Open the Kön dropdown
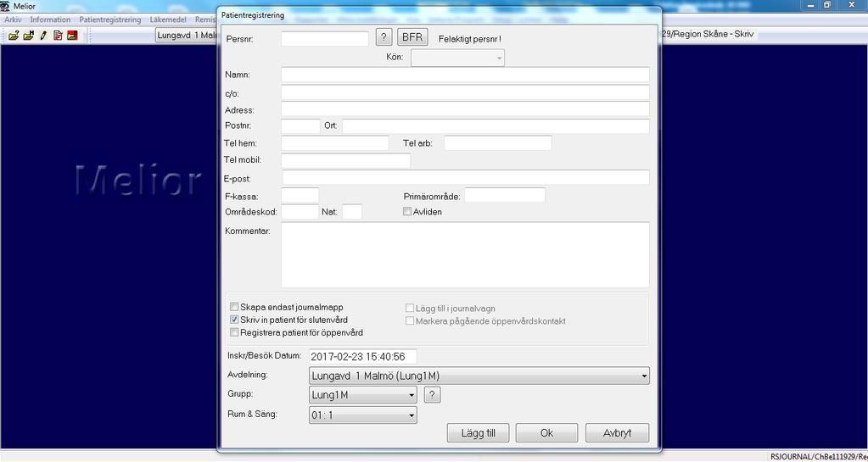 [x=458, y=58]
